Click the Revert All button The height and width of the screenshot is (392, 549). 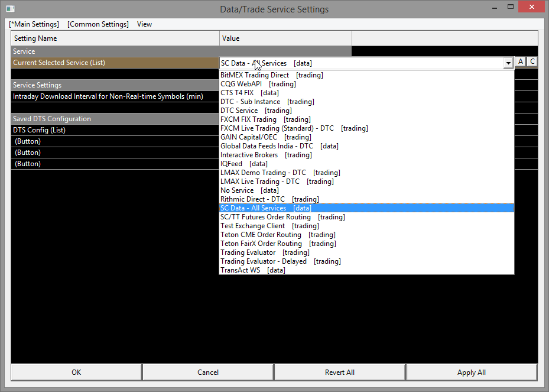340,372
